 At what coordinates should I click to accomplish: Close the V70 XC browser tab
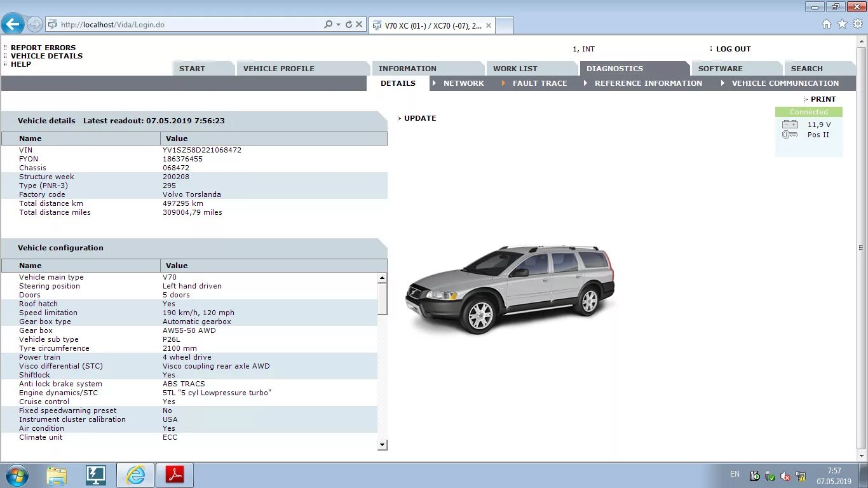[489, 26]
